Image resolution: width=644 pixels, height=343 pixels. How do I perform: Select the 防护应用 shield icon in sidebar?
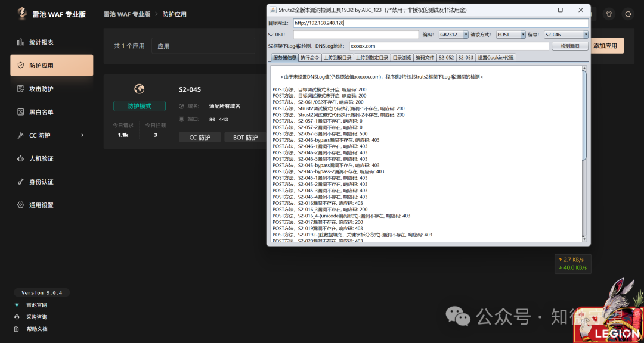click(20, 66)
